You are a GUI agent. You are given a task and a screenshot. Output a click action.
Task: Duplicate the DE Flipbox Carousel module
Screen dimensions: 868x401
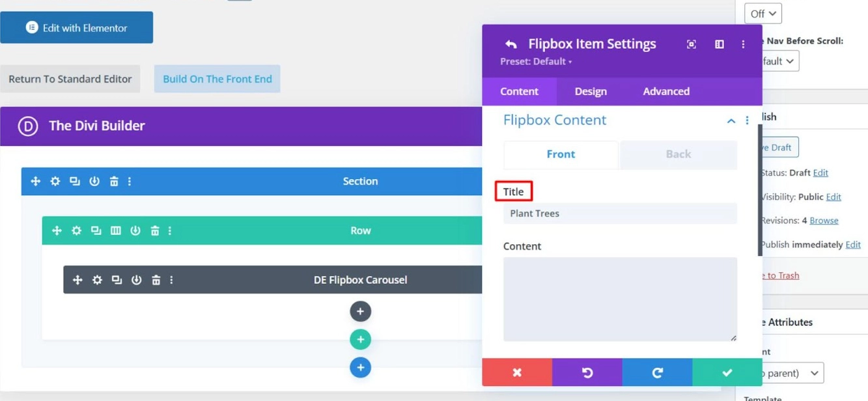pos(117,280)
